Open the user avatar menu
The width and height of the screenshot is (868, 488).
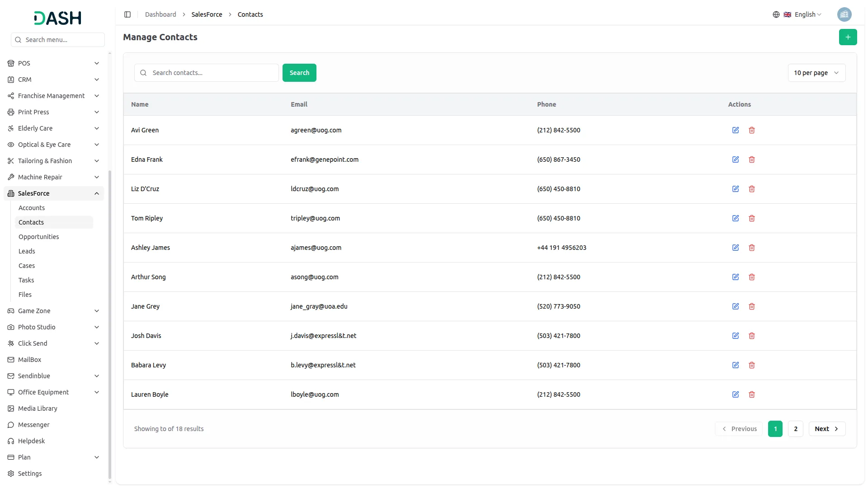pos(844,14)
